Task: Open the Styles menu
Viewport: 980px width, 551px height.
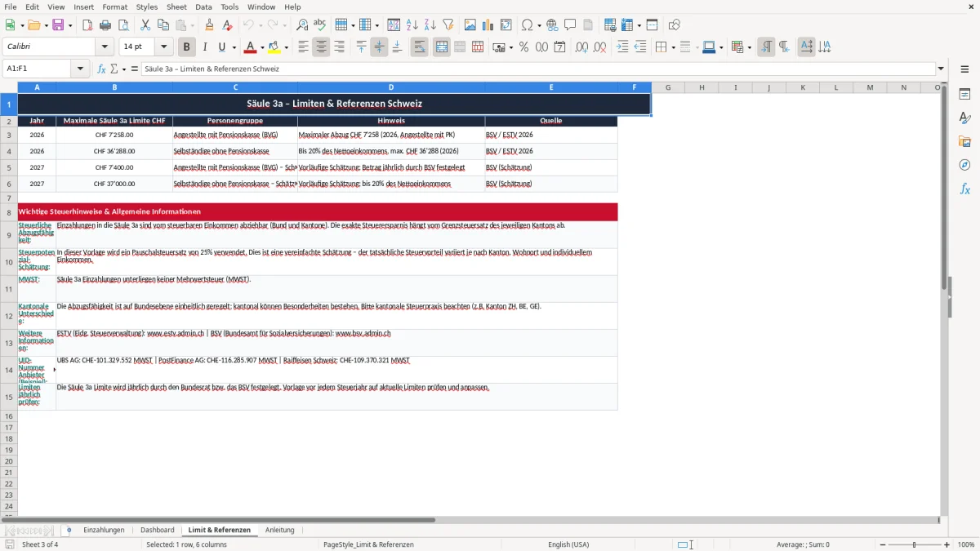Action: coord(147,7)
